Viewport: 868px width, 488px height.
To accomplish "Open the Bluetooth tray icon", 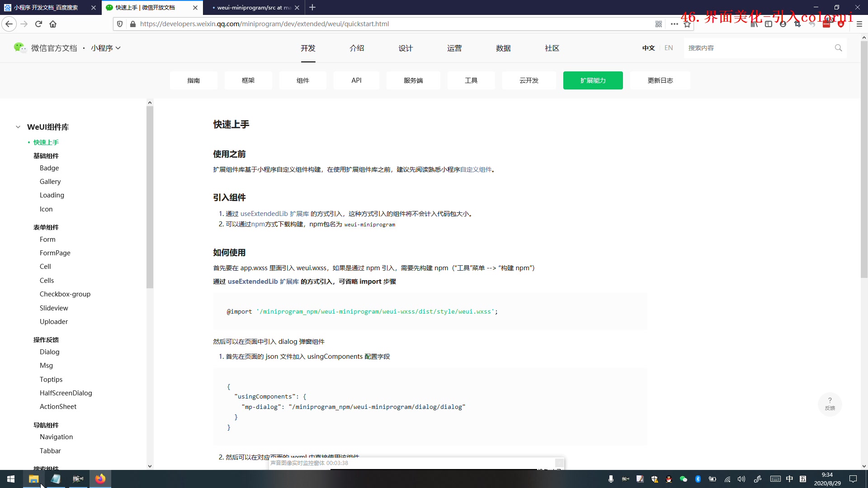I will click(698, 479).
